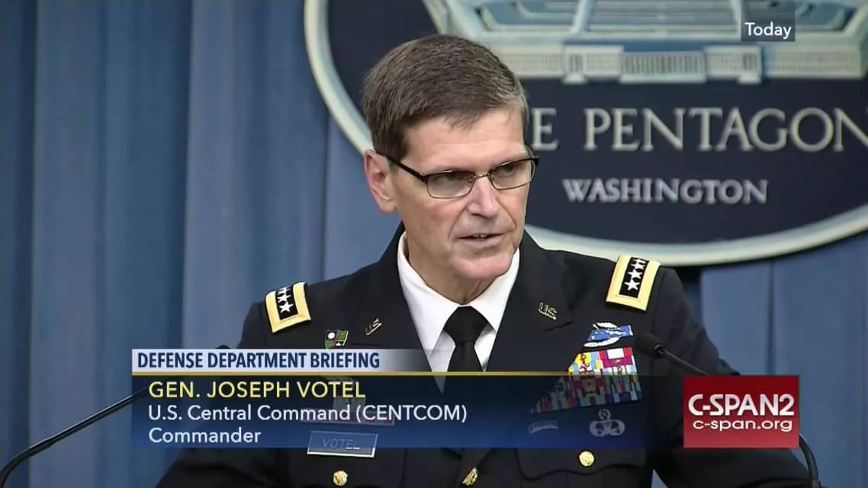Click the four-star insignia on left shoulder
868x488 pixels.
[288, 306]
